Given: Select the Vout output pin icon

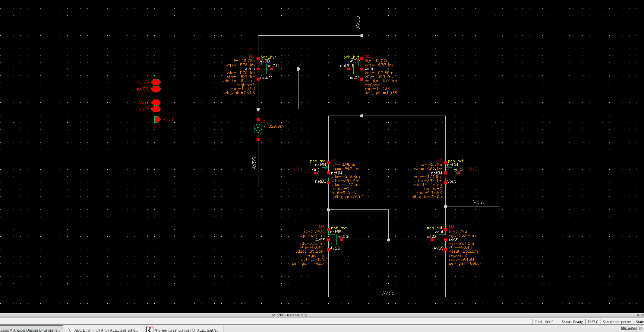Looking at the screenshot, I should tap(158, 119).
